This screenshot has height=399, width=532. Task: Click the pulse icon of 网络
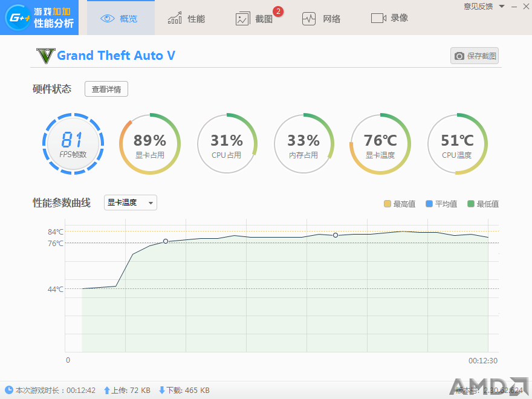click(309, 19)
